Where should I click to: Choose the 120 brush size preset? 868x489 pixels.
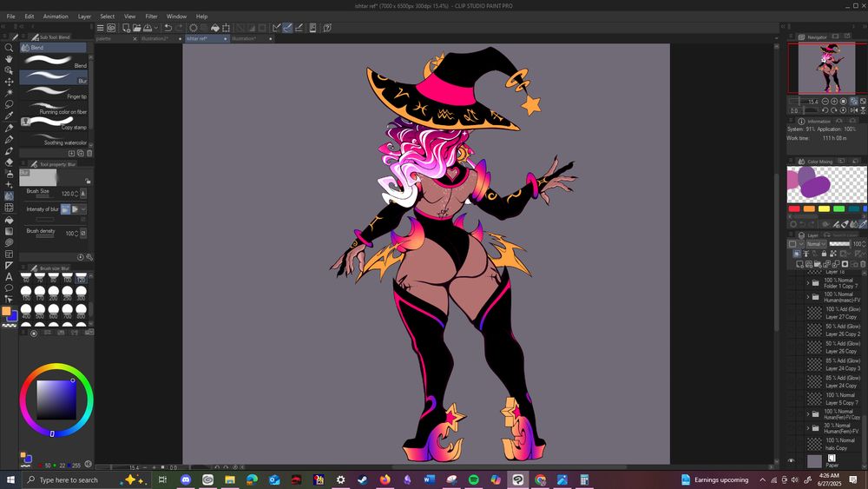(81, 277)
